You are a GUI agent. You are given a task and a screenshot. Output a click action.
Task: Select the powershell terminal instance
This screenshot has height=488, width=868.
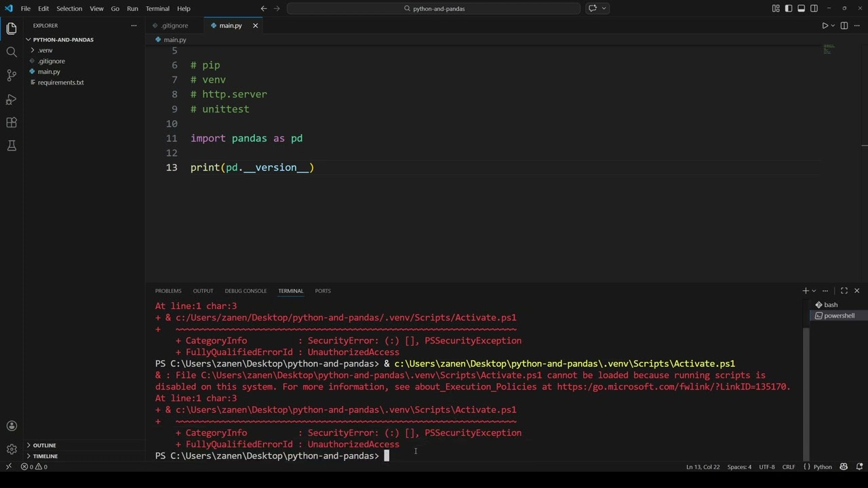pyautogui.click(x=837, y=316)
